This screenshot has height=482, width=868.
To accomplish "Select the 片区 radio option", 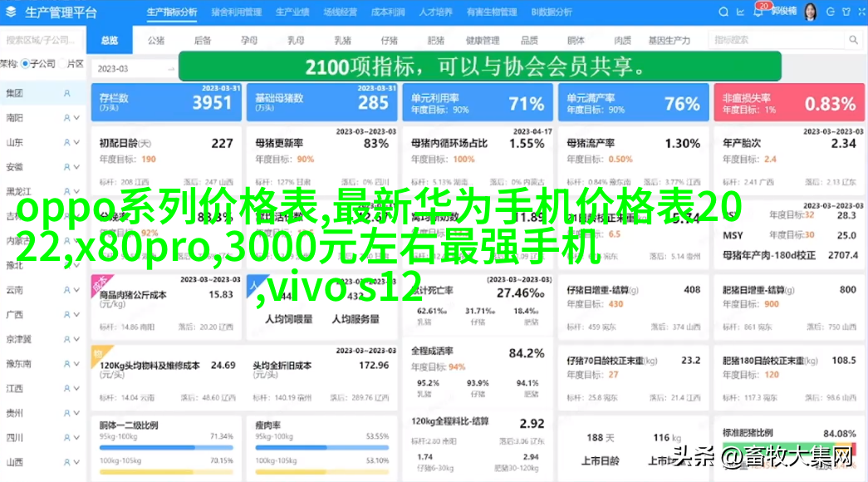I will coord(61,64).
